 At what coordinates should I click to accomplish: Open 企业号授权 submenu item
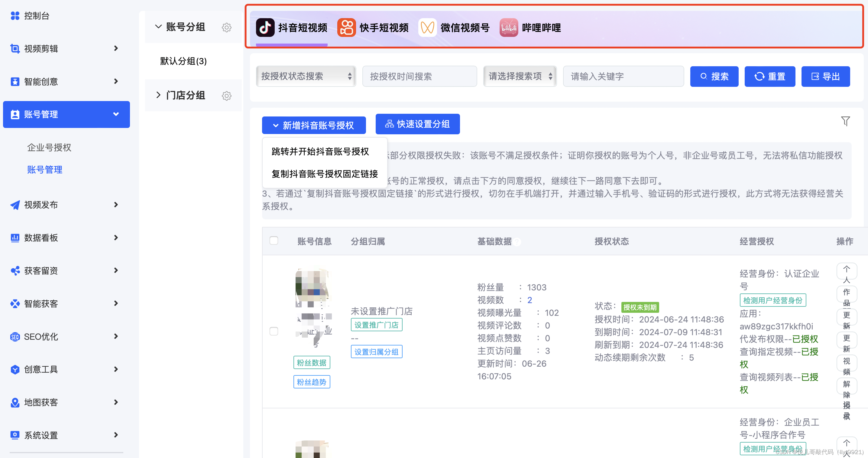pos(49,147)
